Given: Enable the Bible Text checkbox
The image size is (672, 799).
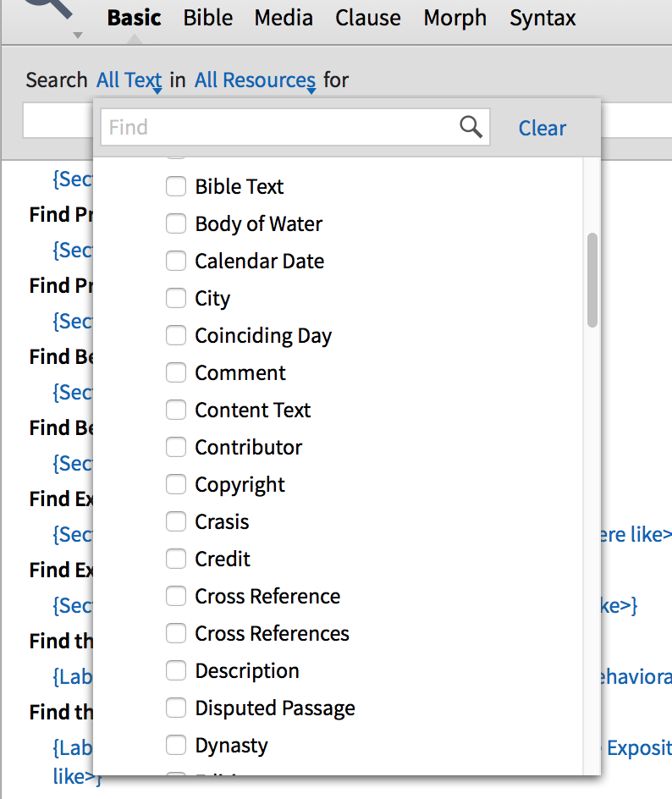Looking at the screenshot, I should [x=176, y=186].
